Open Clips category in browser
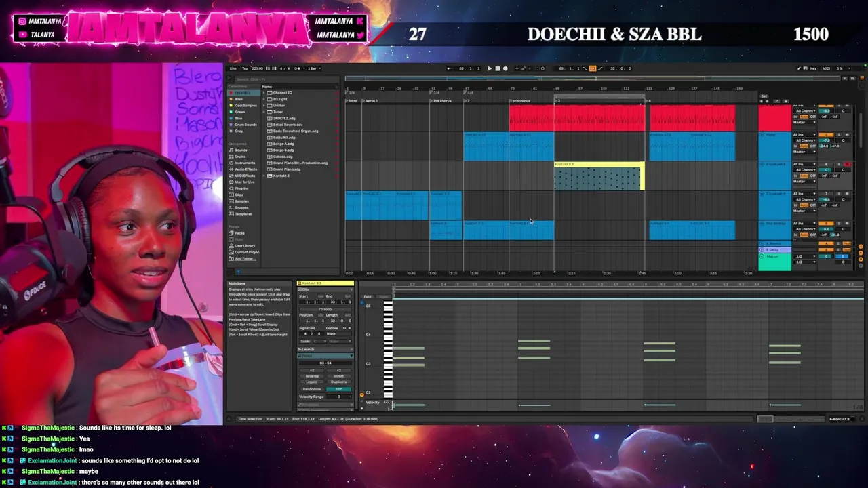The height and width of the screenshot is (488, 868). (239, 195)
